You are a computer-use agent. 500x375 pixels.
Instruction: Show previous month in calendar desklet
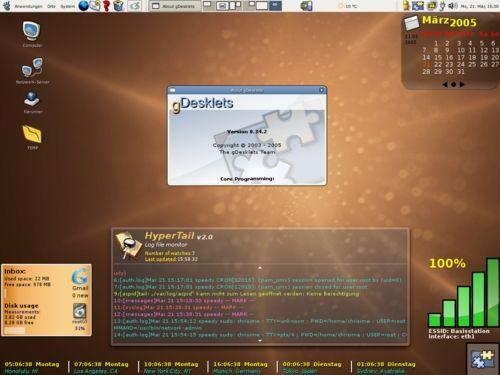point(445,85)
